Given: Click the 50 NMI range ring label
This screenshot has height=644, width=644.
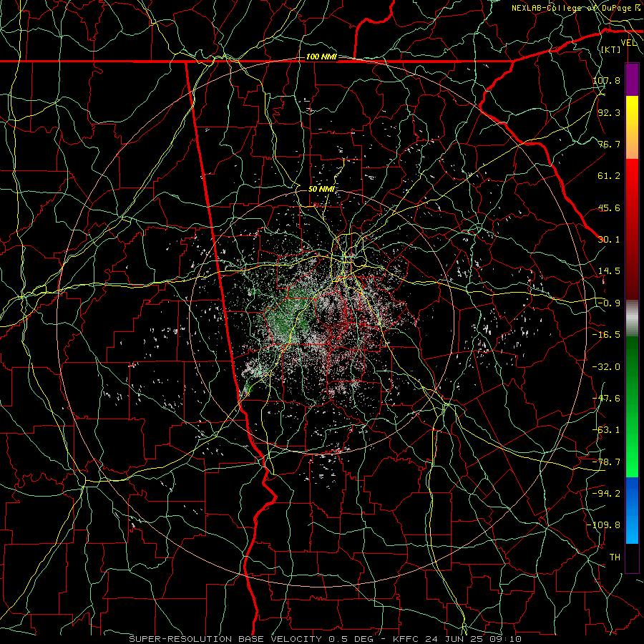Looking at the screenshot, I should coord(321,189).
